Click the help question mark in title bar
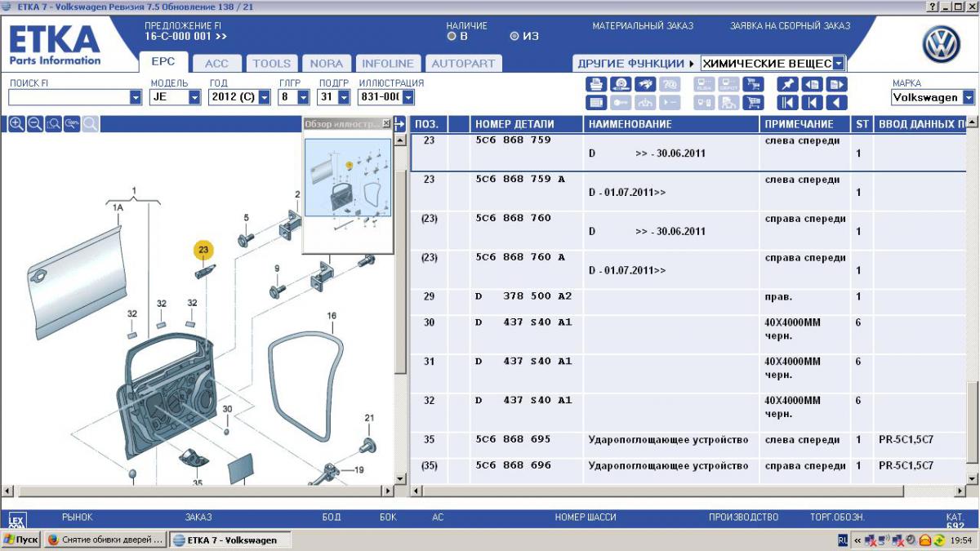The width and height of the screenshot is (980, 551). click(x=933, y=7)
